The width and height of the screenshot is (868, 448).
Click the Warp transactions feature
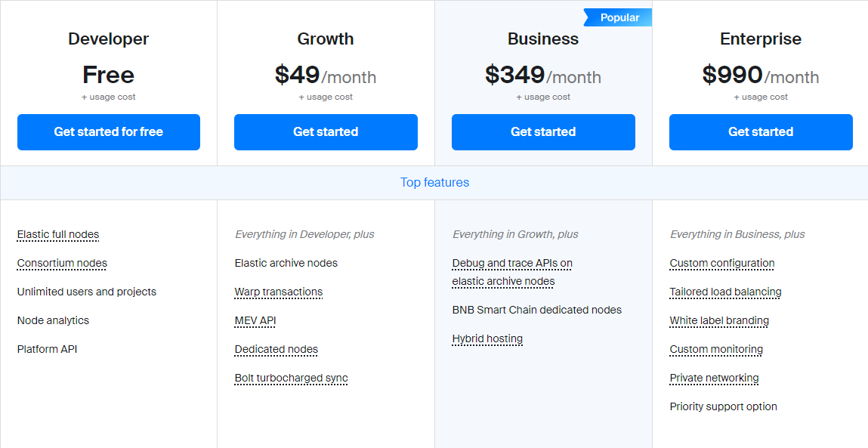[x=279, y=292]
